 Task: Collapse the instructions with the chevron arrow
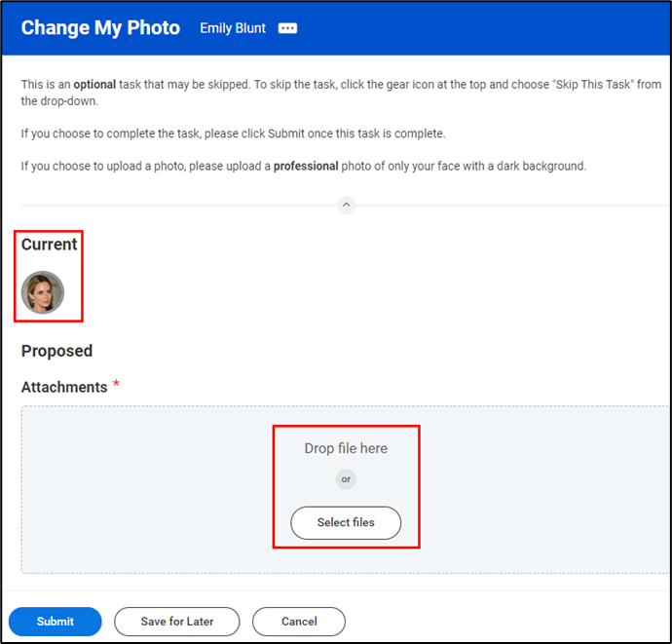tap(346, 205)
